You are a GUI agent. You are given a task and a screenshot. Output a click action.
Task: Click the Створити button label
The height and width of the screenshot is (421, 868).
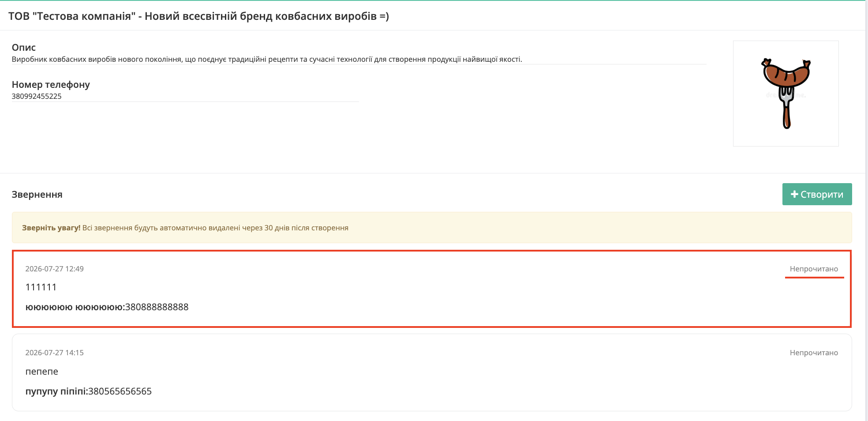point(822,194)
